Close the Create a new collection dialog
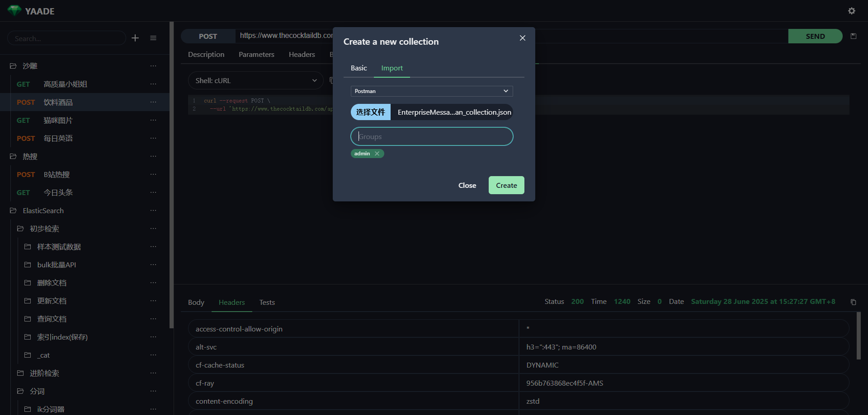The image size is (868, 415). [522, 38]
